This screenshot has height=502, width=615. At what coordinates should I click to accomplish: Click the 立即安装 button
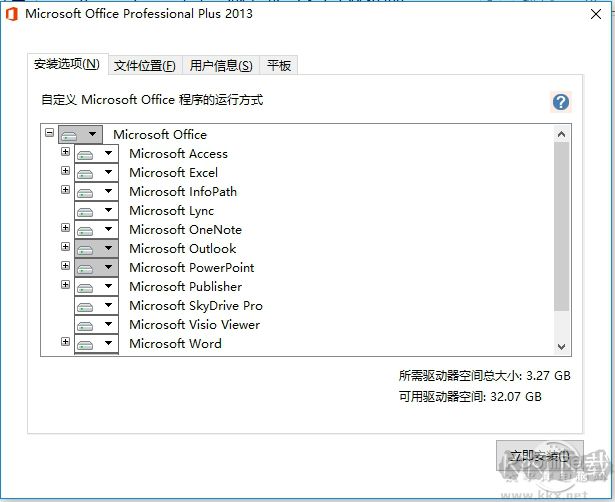tap(539, 456)
